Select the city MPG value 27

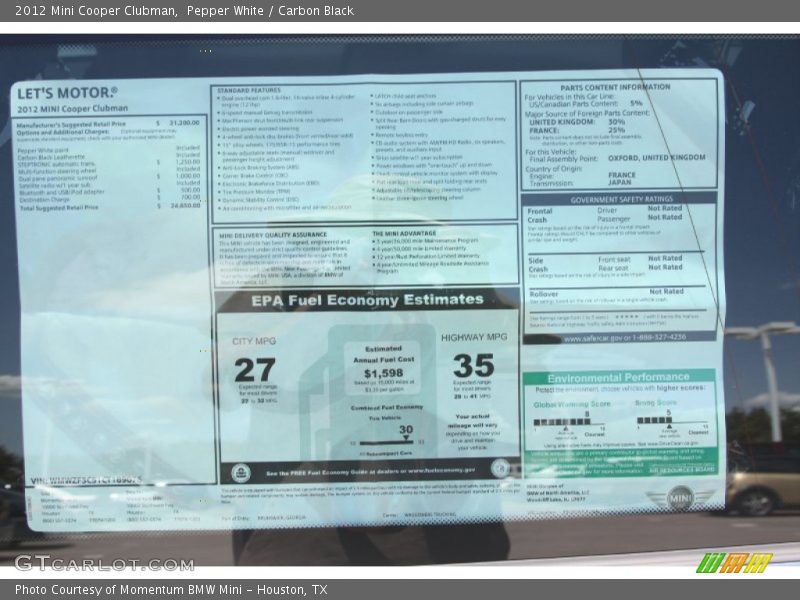(255, 370)
